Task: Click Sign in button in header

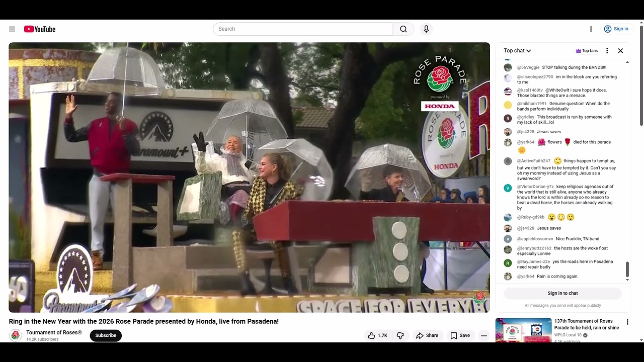Action: (x=616, y=29)
